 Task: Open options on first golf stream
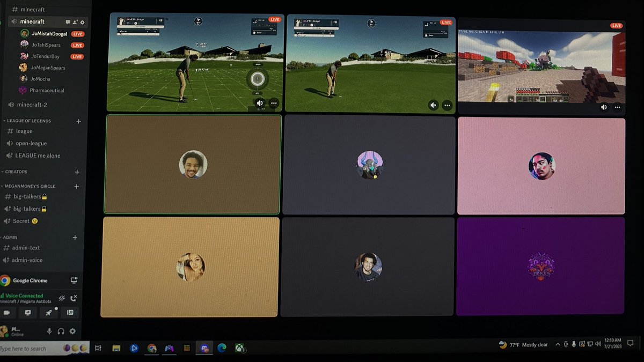pyautogui.click(x=274, y=103)
